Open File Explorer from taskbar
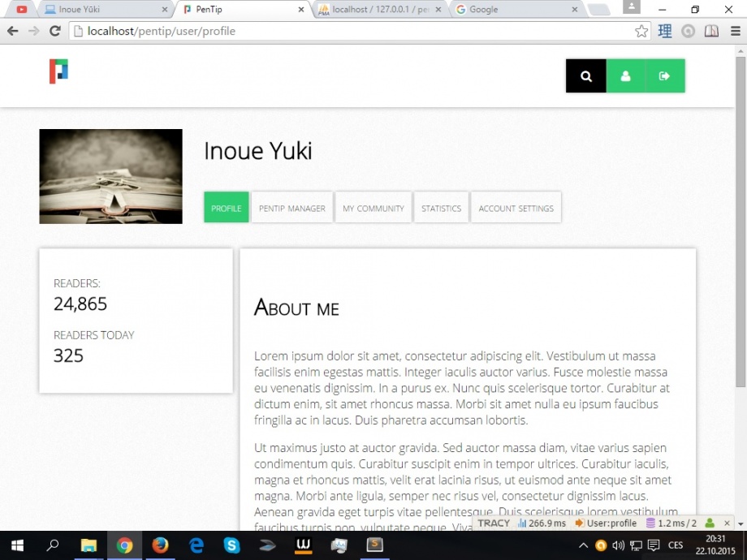This screenshot has height=560, width=747. (89, 545)
